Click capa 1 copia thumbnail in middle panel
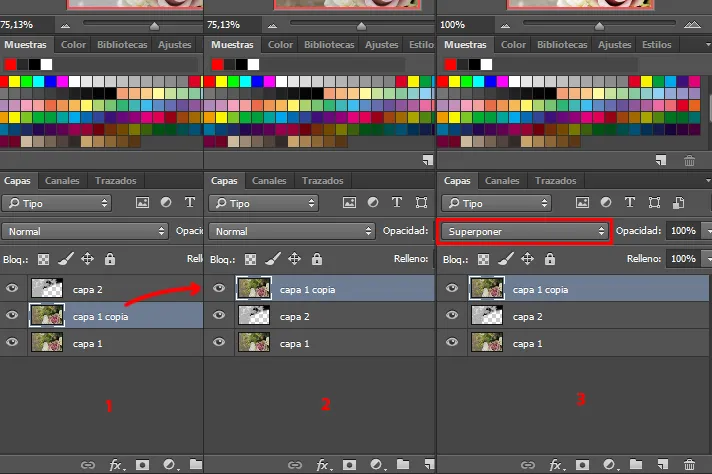 254,288
